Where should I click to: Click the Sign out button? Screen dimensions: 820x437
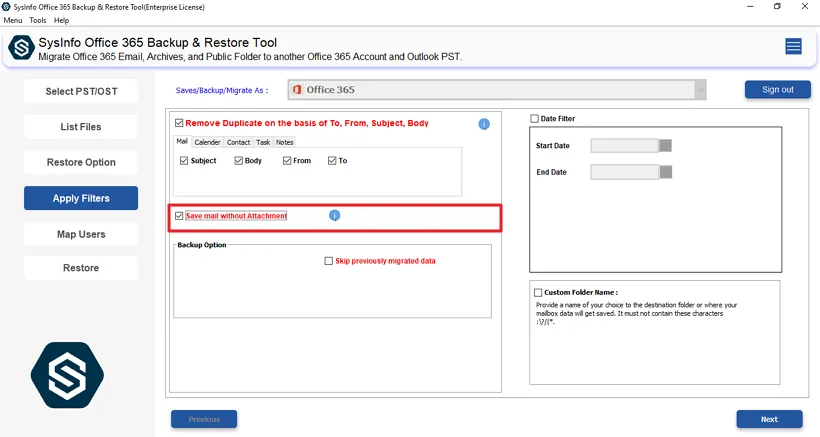tap(777, 90)
